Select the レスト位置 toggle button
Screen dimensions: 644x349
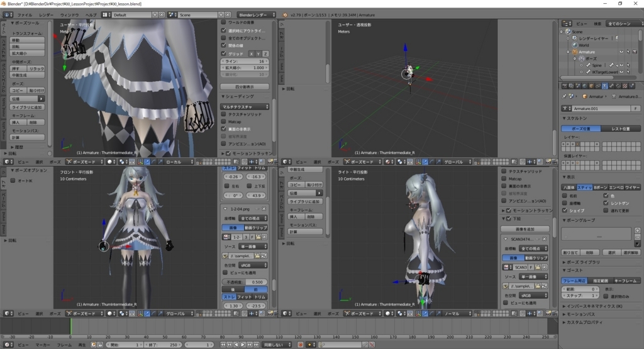coord(620,128)
